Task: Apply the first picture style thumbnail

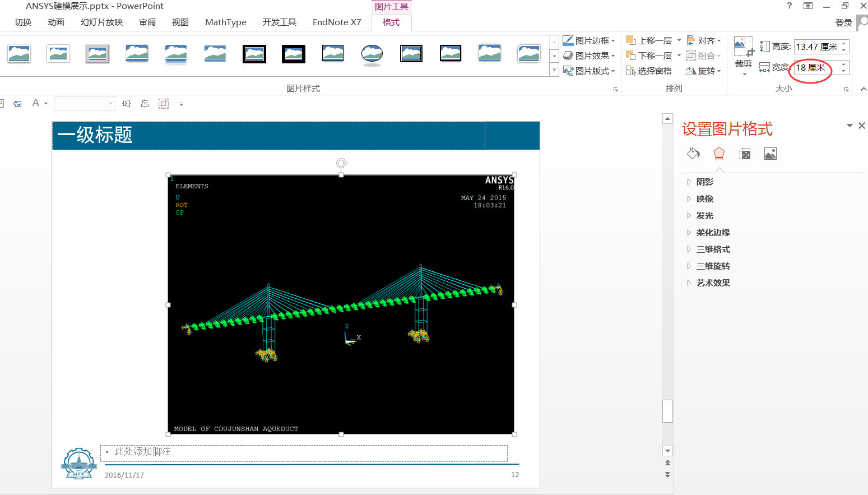Action: coord(19,54)
